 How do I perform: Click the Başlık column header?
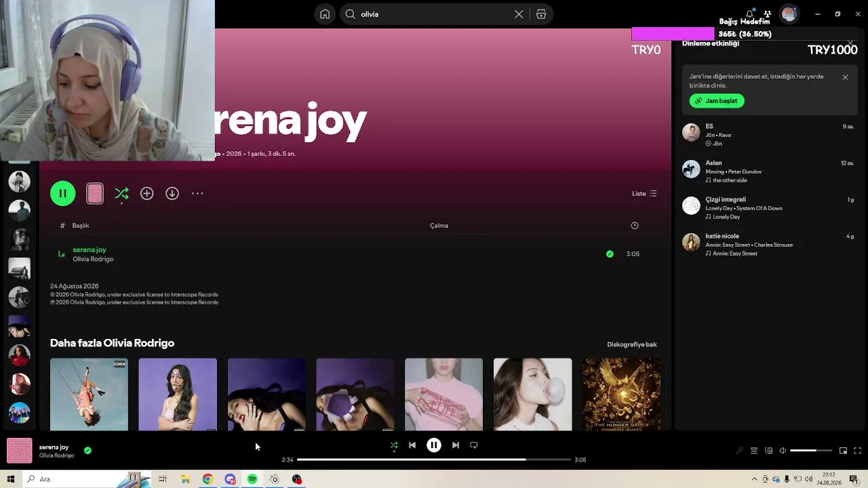point(81,226)
